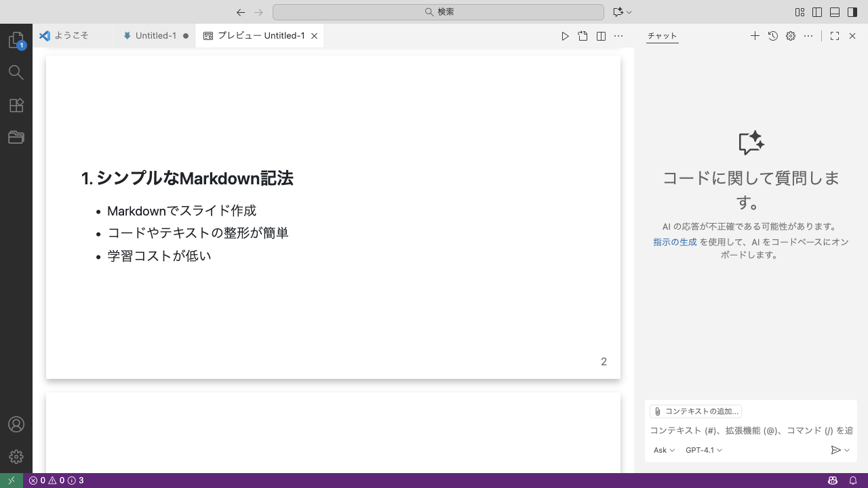Toggle the bottom panel visibility
The image size is (868, 488).
click(x=835, y=12)
